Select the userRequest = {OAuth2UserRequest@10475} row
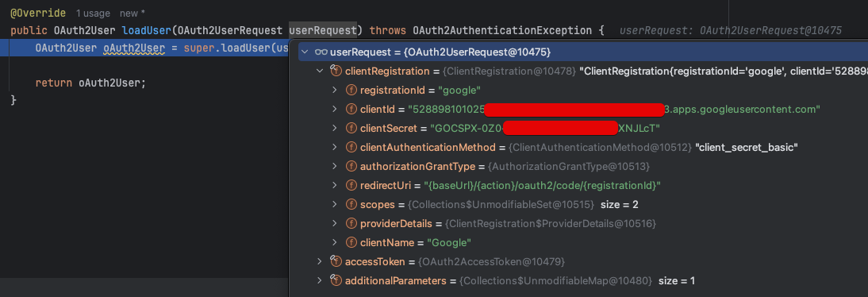 (583, 52)
